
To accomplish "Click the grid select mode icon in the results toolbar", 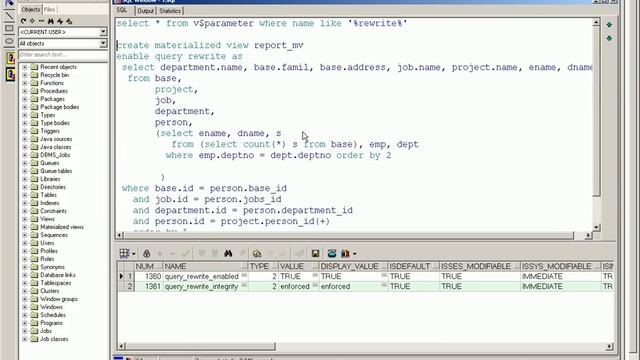I will 124,253.
